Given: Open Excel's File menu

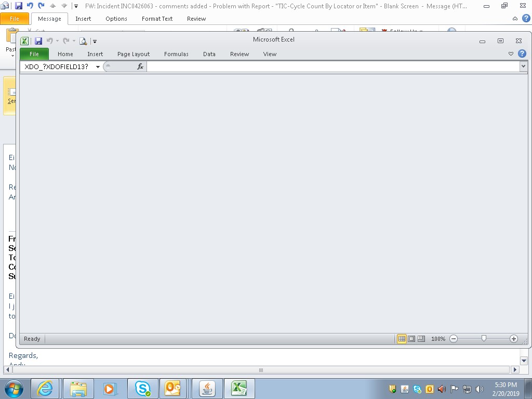Looking at the screenshot, I should pyautogui.click(x=34, y=54).
